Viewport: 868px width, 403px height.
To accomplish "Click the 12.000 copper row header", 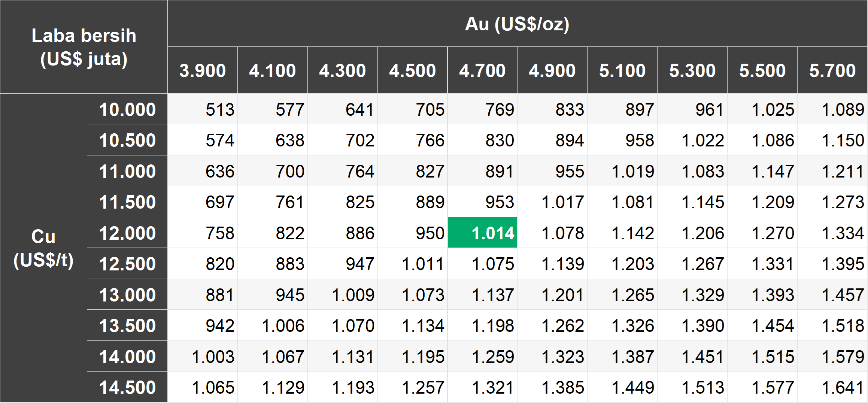I will (127, 233).
